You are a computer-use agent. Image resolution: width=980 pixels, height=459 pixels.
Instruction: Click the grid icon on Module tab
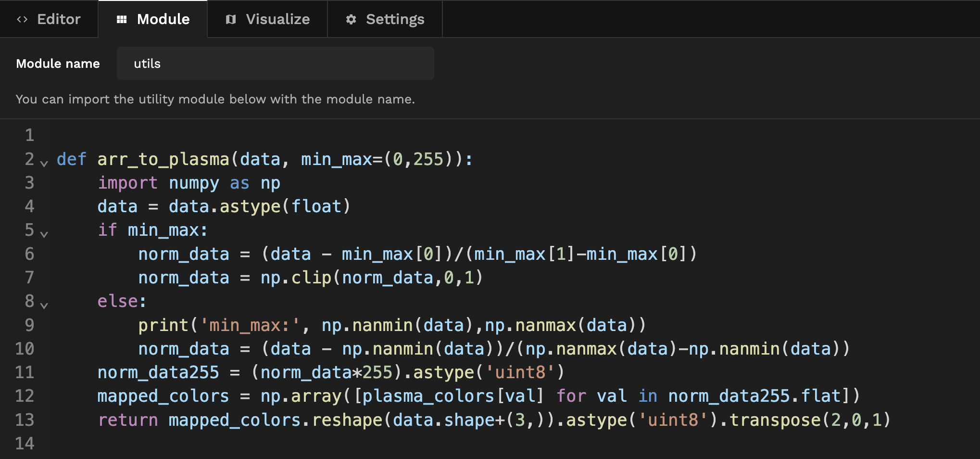coord(122,19)
